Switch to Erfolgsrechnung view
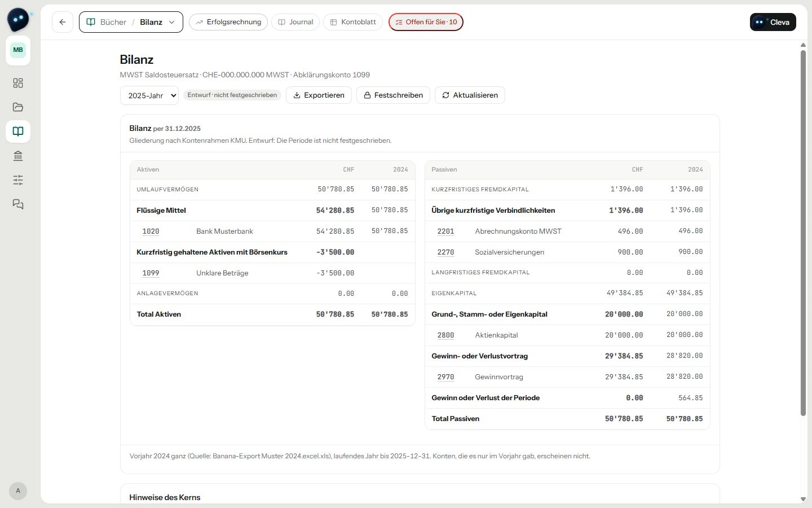 coord(228,22)
